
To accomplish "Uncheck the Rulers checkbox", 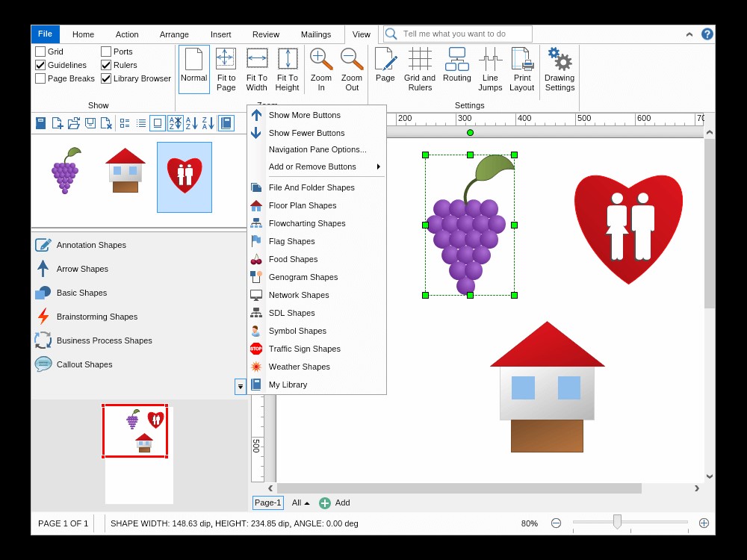I will (106, 65).
